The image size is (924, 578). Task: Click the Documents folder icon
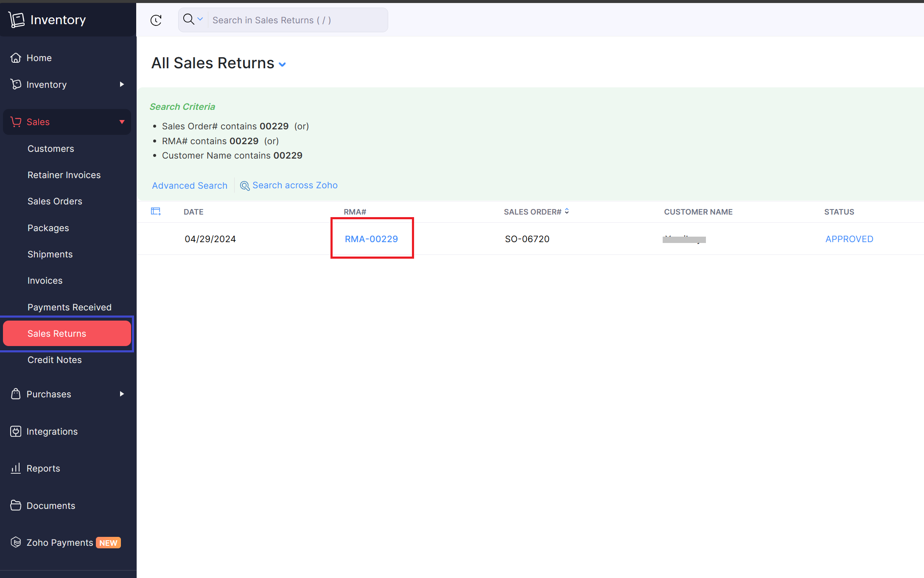click(x=16, y=505)
